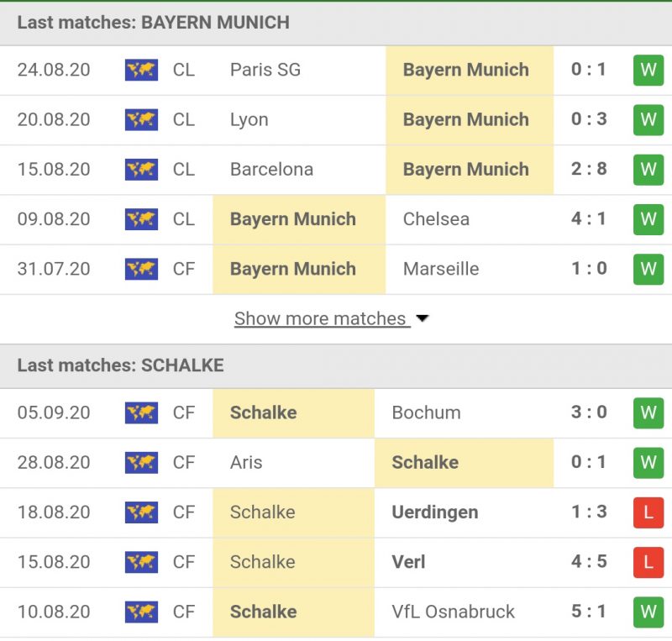Click the red L badge for Verl match
Image resolution: width=672 pixels, height=641 pixels.
648,562
